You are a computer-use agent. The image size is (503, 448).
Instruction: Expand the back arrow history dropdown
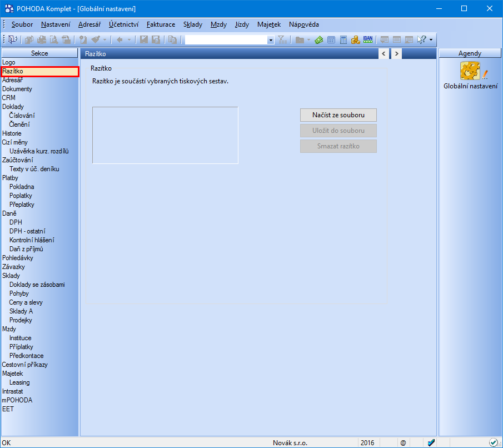[129, 40]
